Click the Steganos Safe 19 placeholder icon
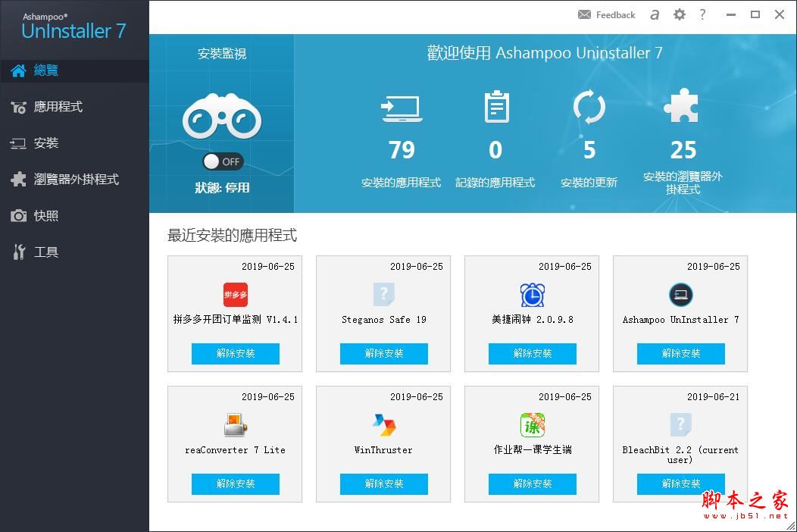Image resolution: width=797 pixels, height=532 pixels. click(x=384, y=295)
